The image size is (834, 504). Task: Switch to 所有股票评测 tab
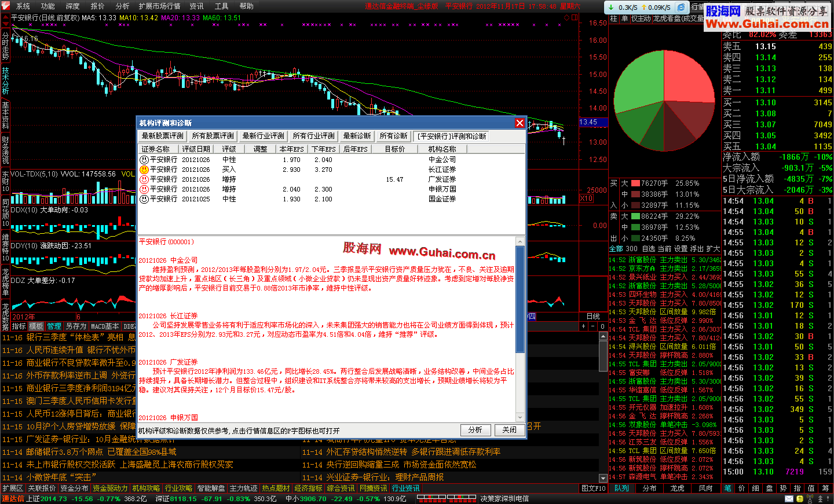(x=213, y=136)
